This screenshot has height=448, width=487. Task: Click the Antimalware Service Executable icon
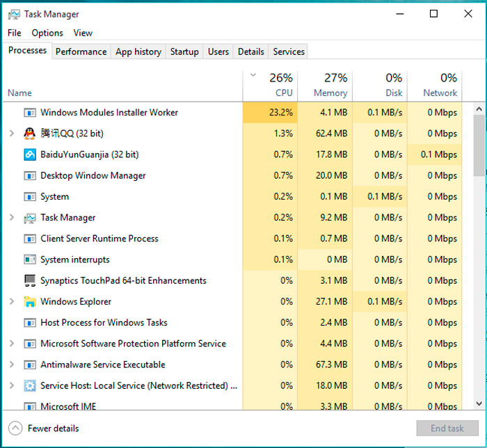(x=30, y=365)
